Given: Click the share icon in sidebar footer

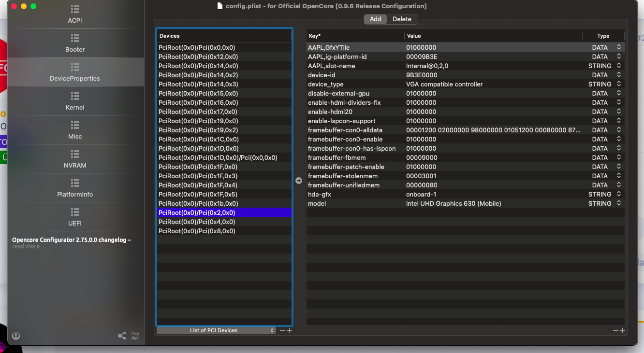Looking at the screenshot, I should (x=122, y=336).
